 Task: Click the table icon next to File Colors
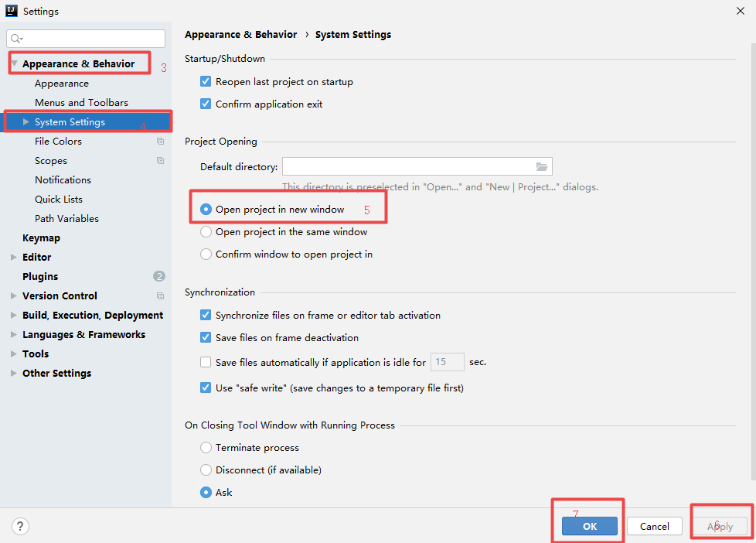point(160,141)
